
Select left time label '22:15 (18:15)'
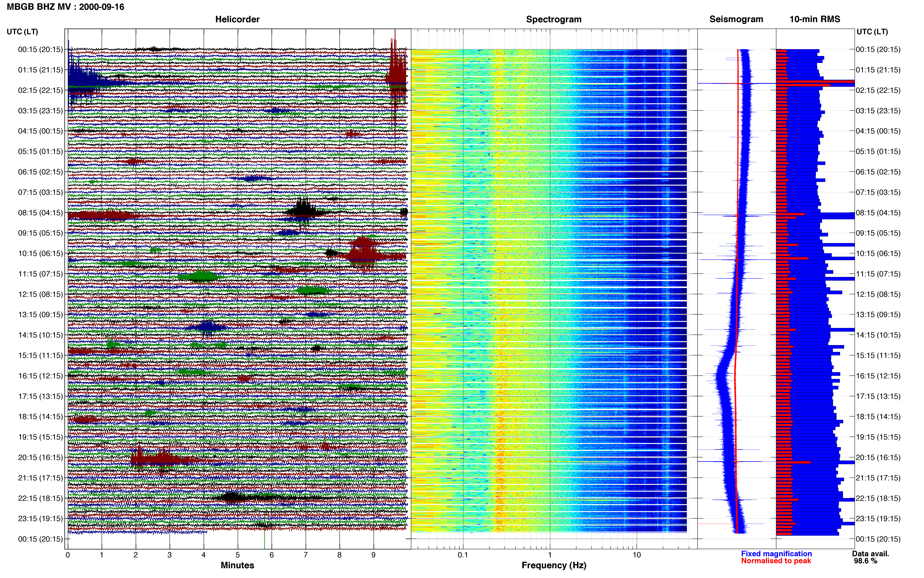[x=41, y=498]
